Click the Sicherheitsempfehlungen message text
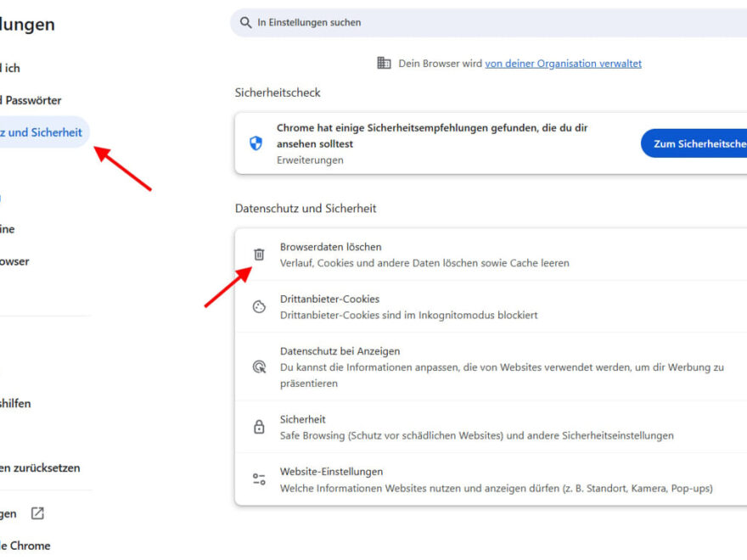 pos(432,136)
